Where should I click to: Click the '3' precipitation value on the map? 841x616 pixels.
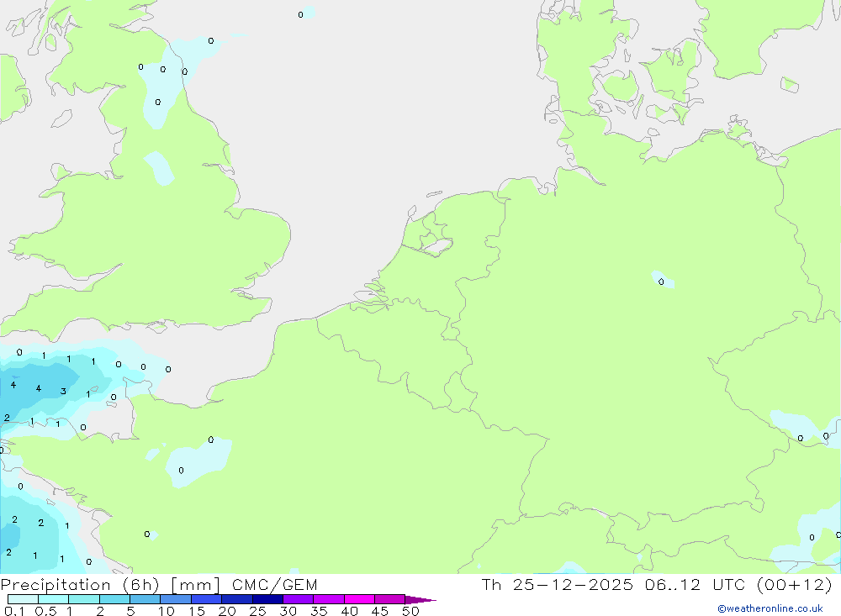point(63,392)
